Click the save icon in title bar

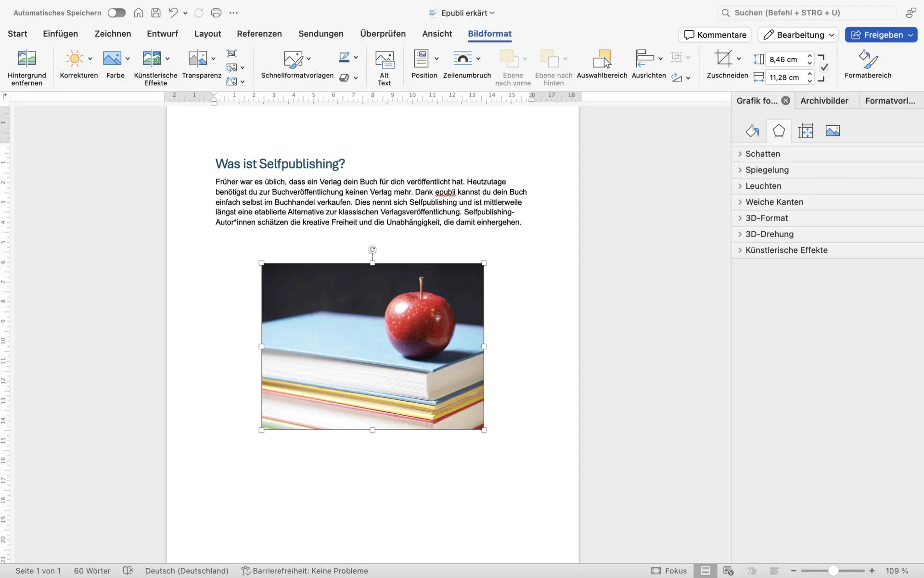coord(156,13)
